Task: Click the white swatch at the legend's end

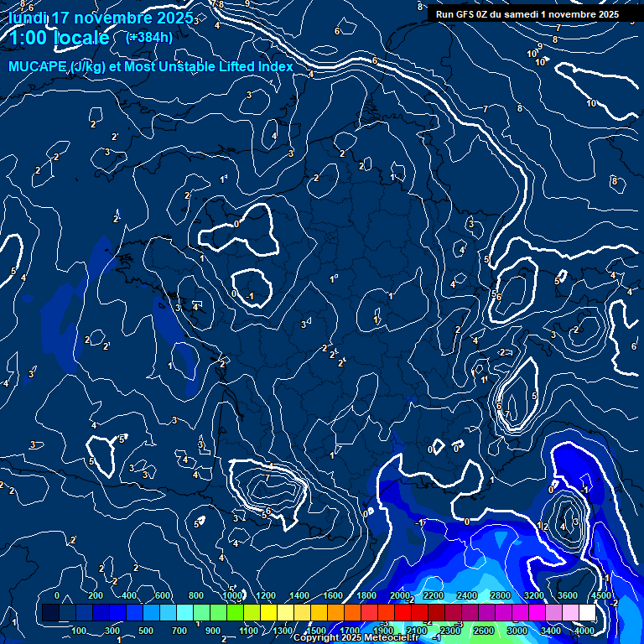Action: point(587,612)
